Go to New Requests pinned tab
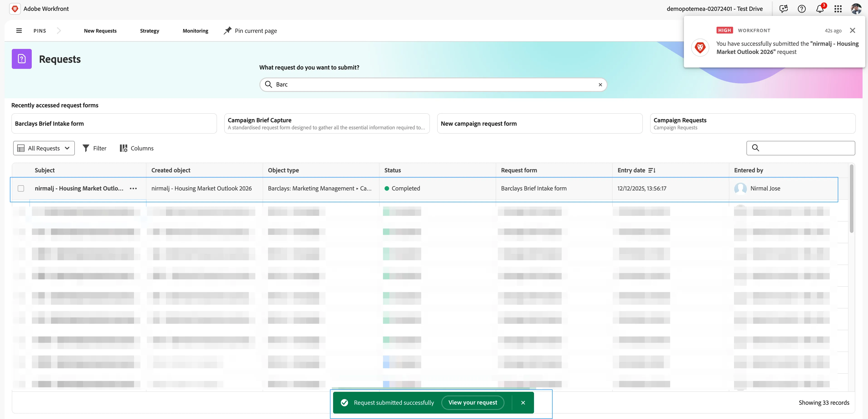The width and height of the screenshot is (868, 419). pyautogui.click(x=100, y=31)
